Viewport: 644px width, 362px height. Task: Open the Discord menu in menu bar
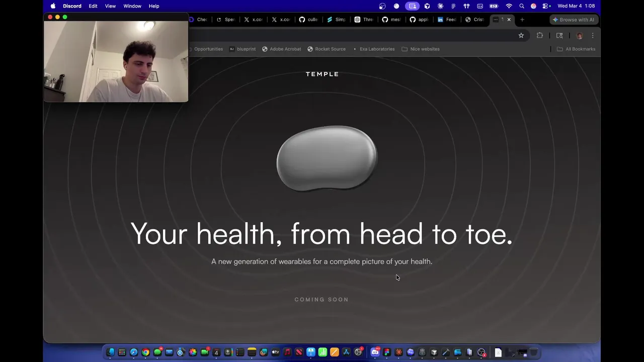pyautogui.click(x=72, y=6)
